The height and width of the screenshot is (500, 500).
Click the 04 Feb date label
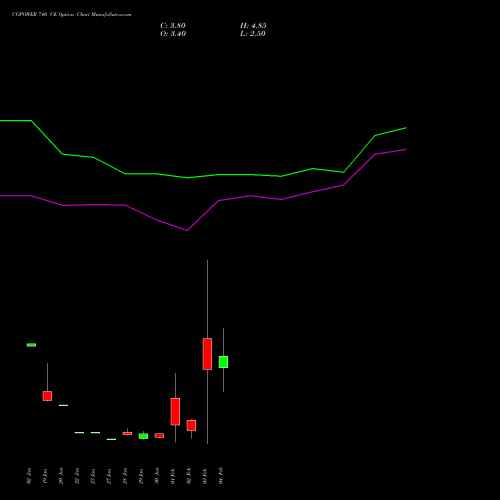click(221, 476)
